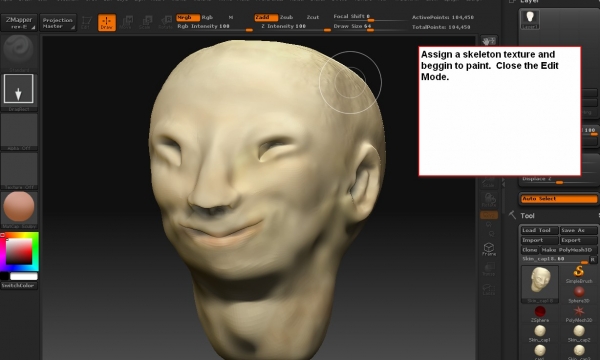Activate the Draw mode button

107,23
